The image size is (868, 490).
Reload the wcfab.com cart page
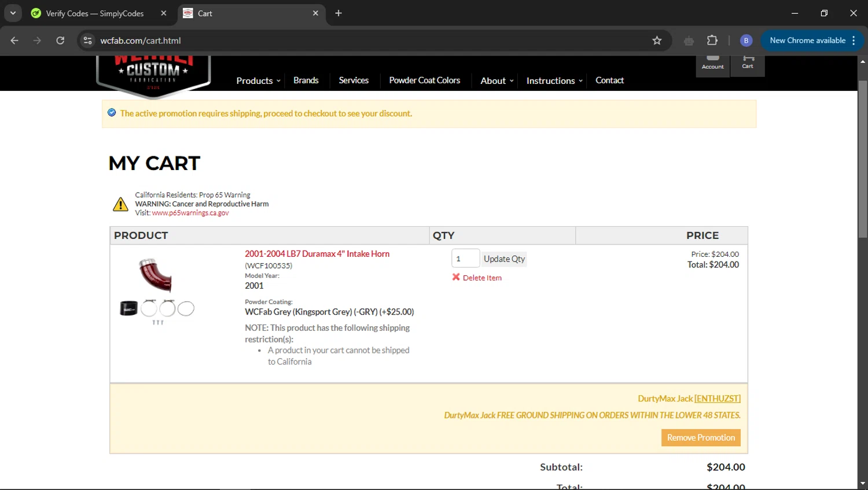60,40
